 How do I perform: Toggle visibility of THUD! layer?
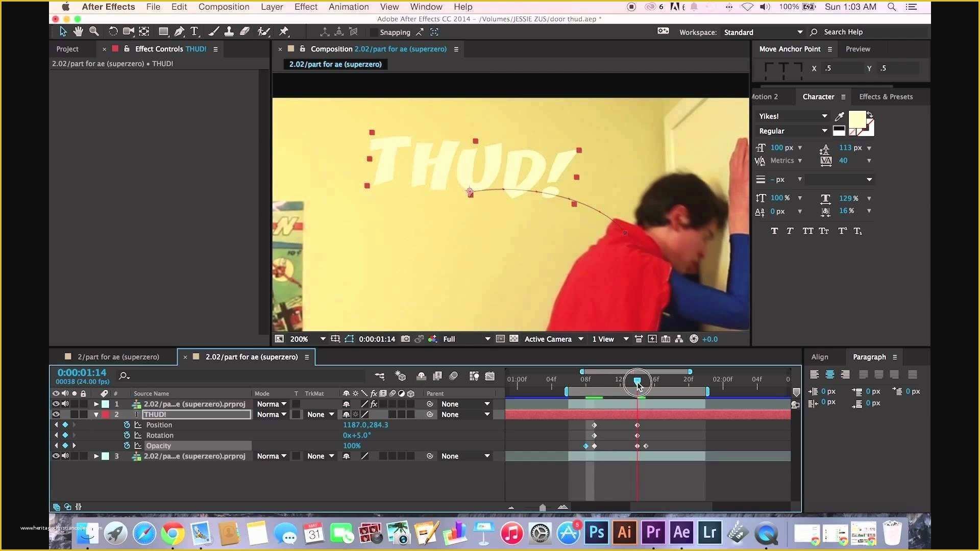tap(57, 414)
